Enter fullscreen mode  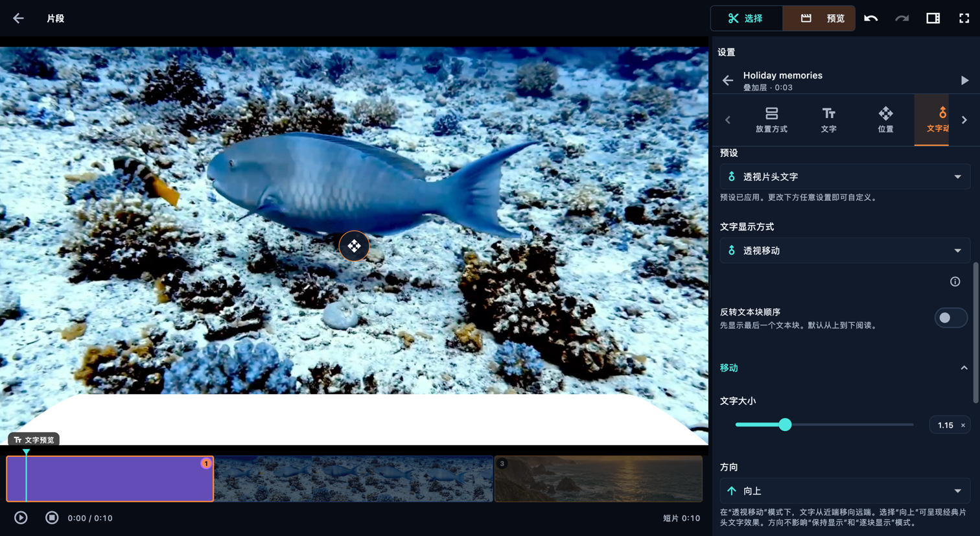(964, 18)
